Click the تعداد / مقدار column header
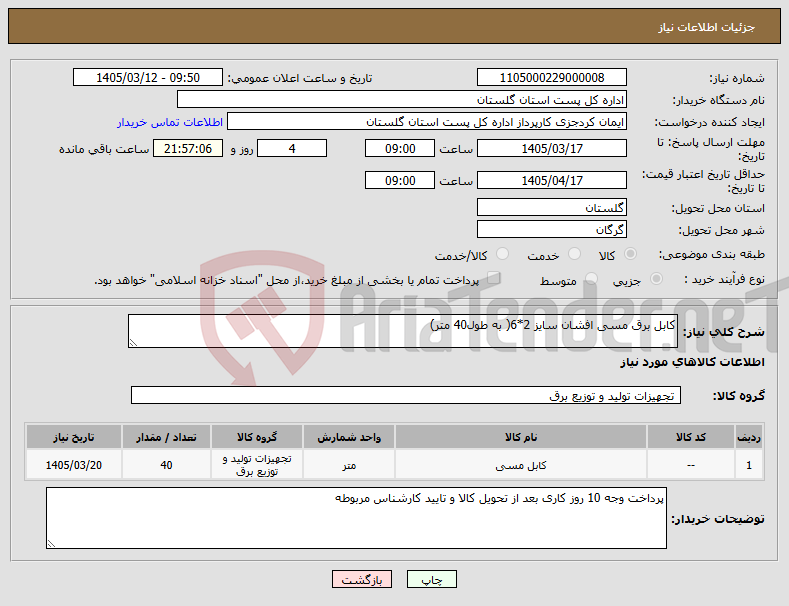Viewport: 789px width, 606px height. [166, 437]
